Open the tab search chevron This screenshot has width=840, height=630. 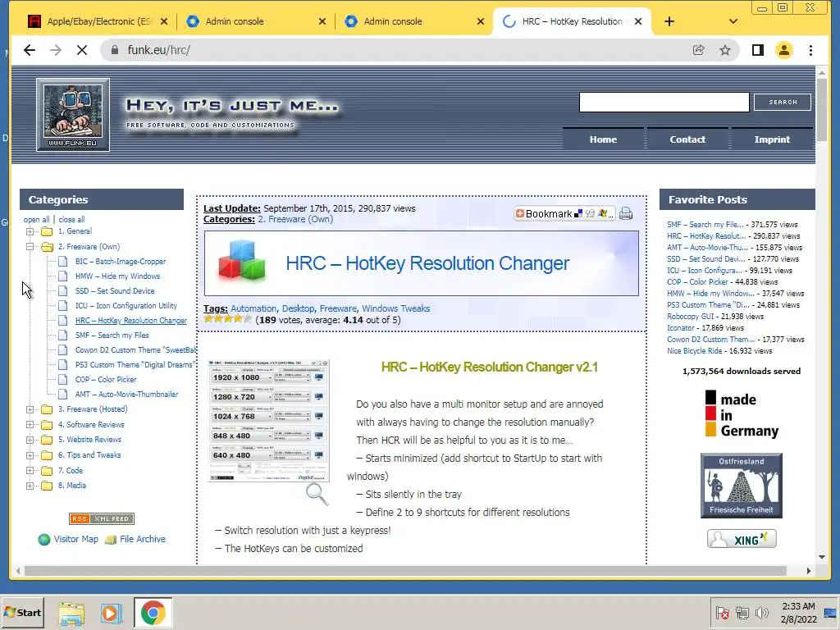tap(733, 21)
